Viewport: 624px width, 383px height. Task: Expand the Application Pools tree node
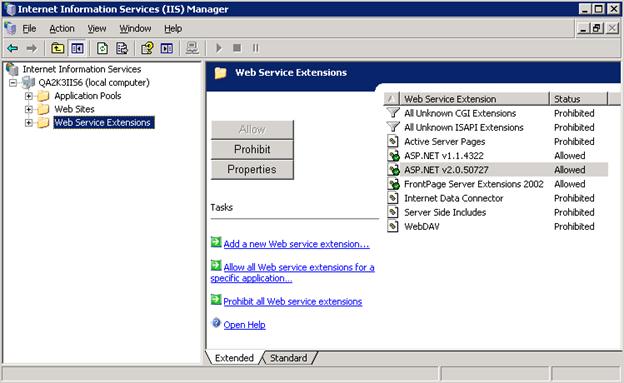point(29,96)
